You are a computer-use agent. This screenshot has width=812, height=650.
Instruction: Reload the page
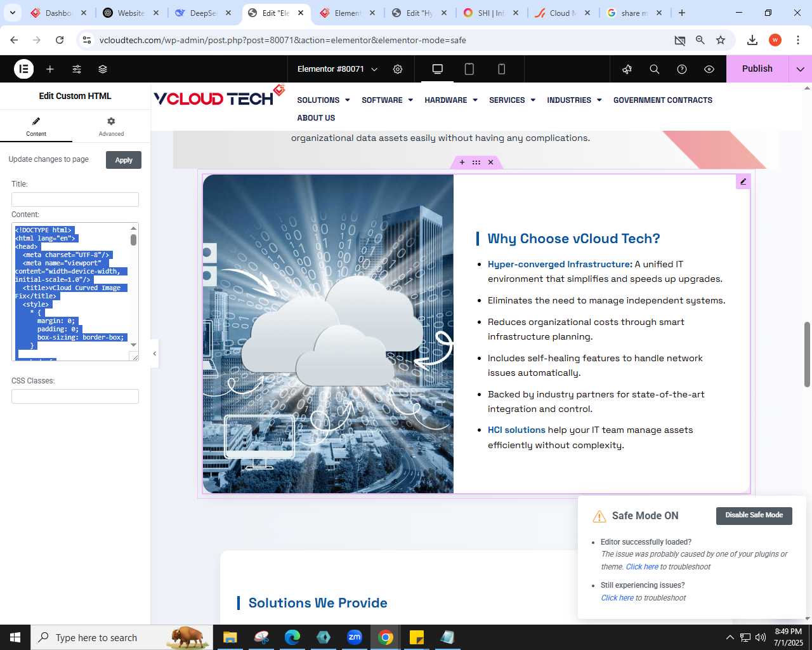click(x=60, y=40)
